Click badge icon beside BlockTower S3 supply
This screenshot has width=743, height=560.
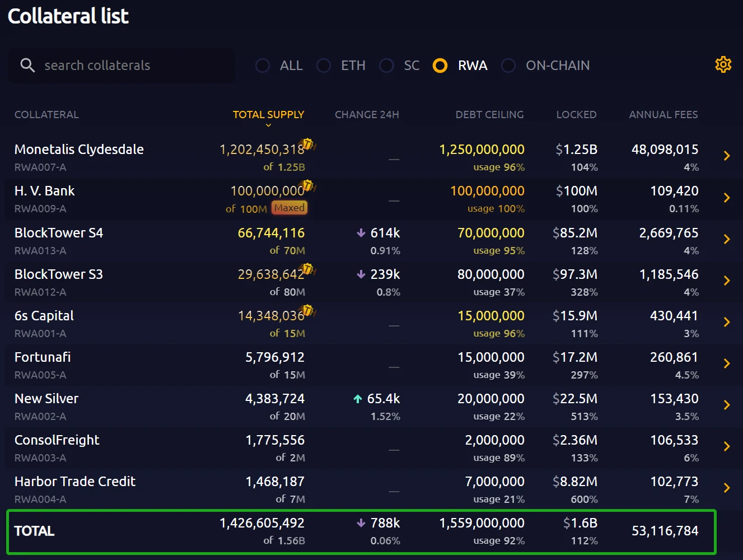307,269
